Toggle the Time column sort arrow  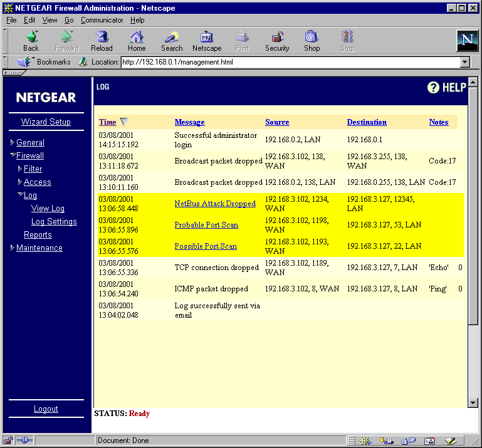coord(123,122)
